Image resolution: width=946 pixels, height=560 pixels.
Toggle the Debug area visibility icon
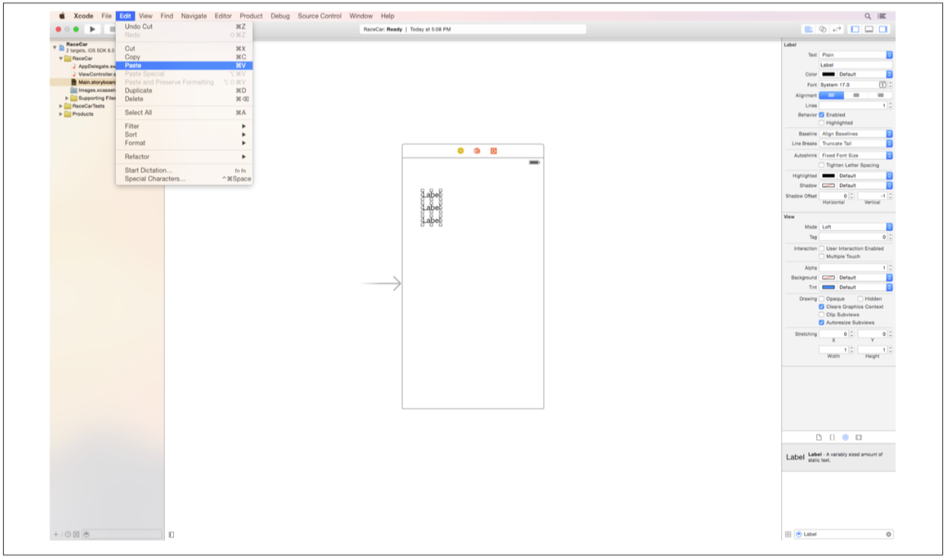[x=869, y=29]
